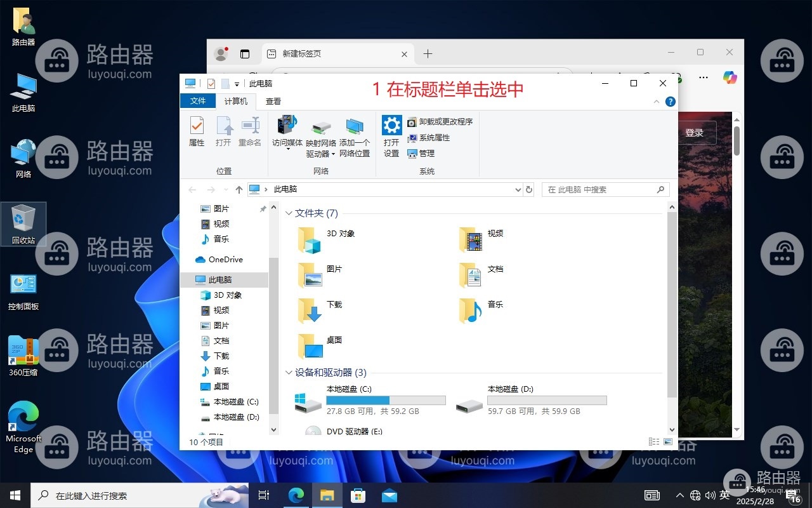Select the 3D 对象 folder in content pane
The height and width of the screenshot is (508, 812).
(327, 240)
